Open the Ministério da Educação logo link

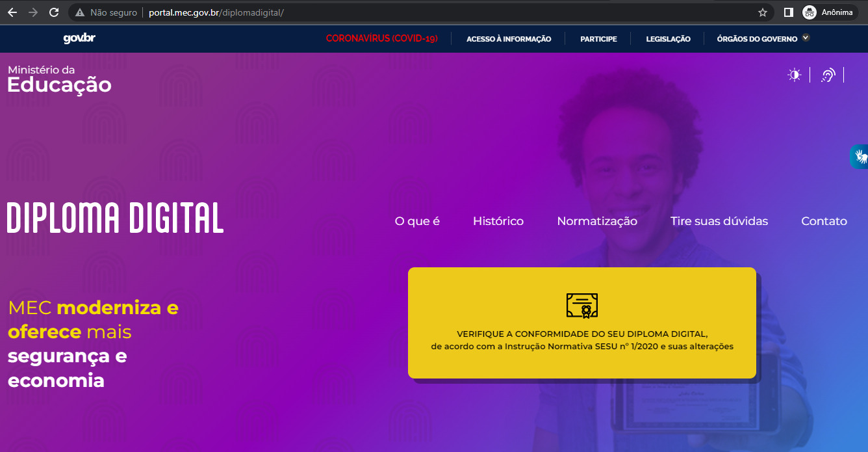coord(60,79)
